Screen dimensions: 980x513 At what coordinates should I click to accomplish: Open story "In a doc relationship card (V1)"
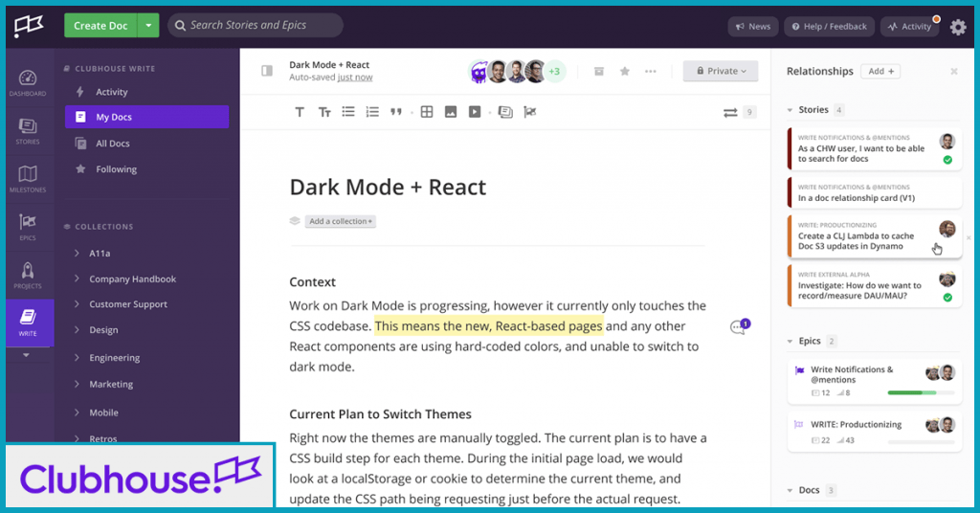coord(875,192)
